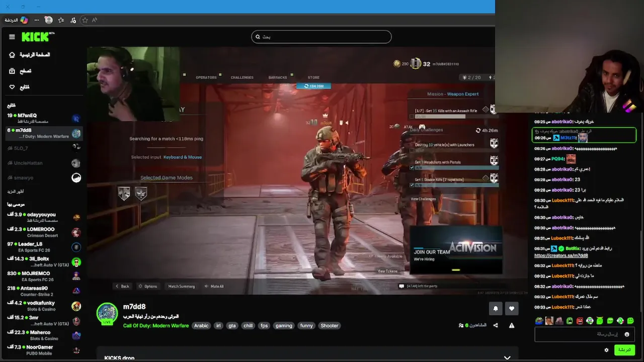Report the stream with warning triangle icon
This screenshot has width=644, height=362.
tap(512, 326)
